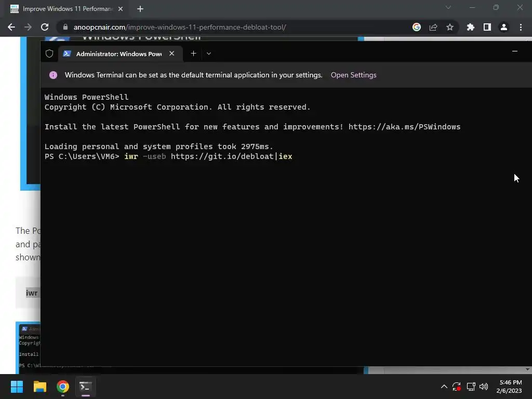Show hidden tray icons chevron
532x399 pixels.
coord(444,387)
